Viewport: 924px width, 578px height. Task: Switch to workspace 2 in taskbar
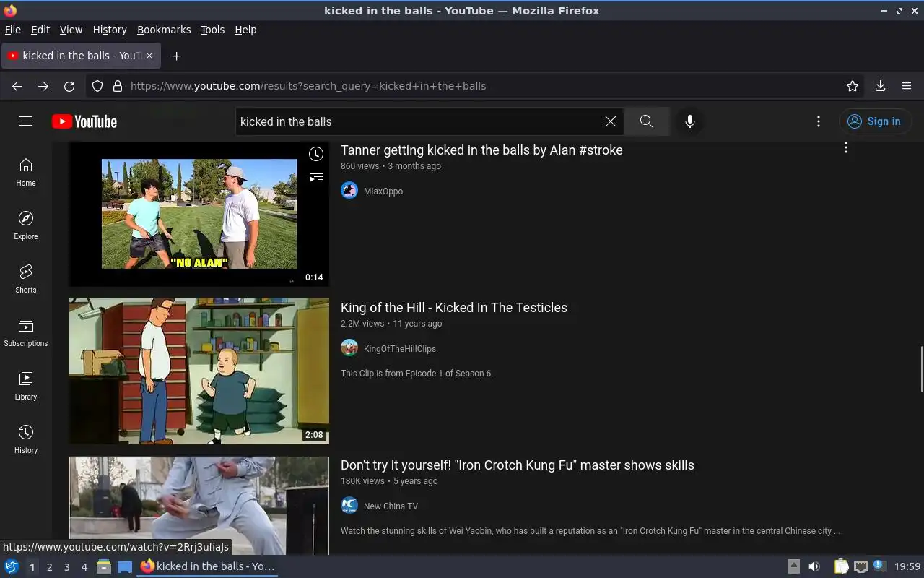click(x=49, y=567)
